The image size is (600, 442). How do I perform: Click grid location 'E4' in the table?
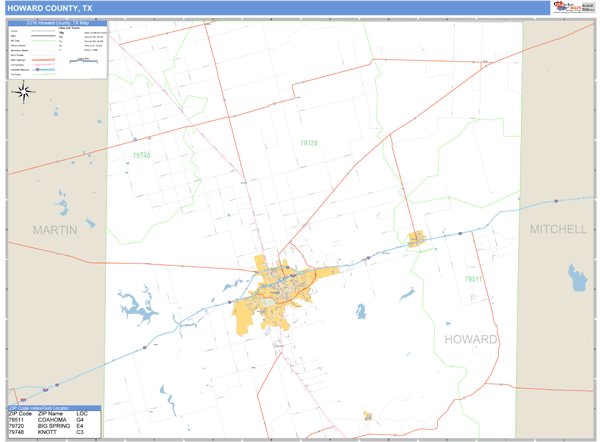(x=80, y=426)
